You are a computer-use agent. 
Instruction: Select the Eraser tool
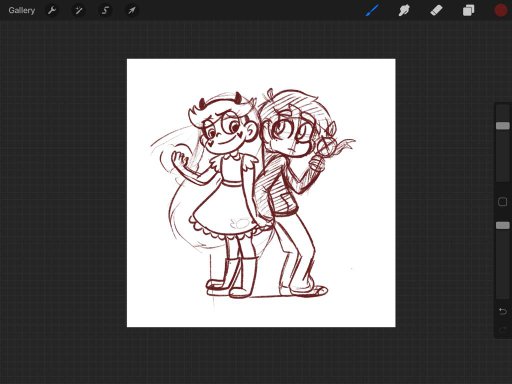(436, 10)
